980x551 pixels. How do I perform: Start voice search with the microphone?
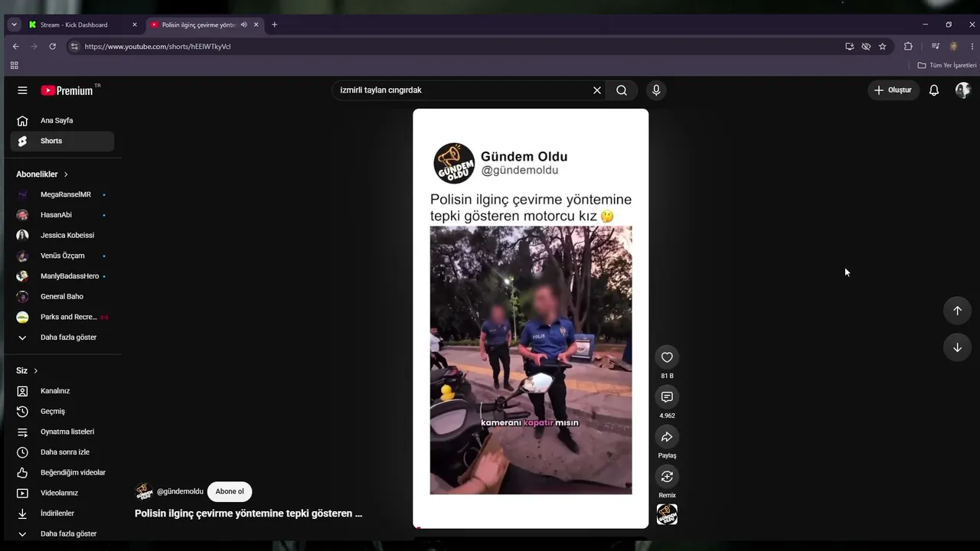tap(656, 90)
